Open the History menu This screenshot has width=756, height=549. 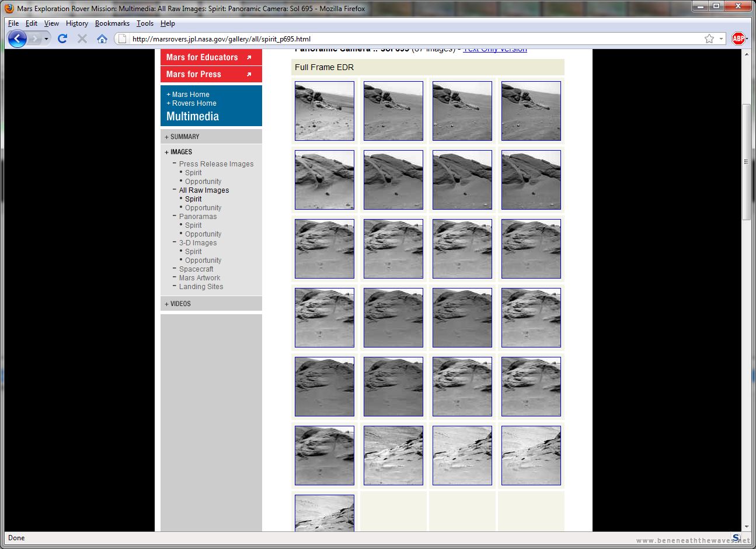coord(76,23)
